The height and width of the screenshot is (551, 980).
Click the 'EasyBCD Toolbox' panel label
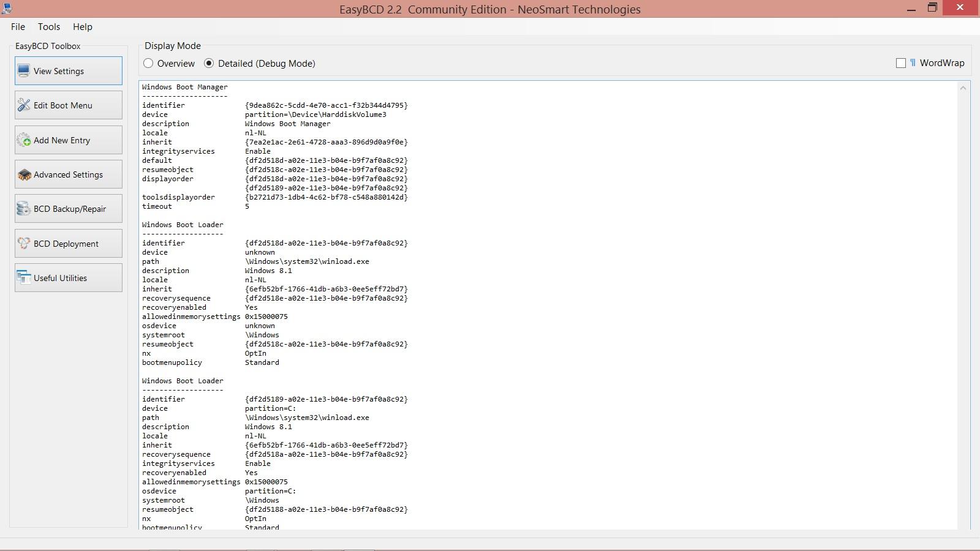48,46
